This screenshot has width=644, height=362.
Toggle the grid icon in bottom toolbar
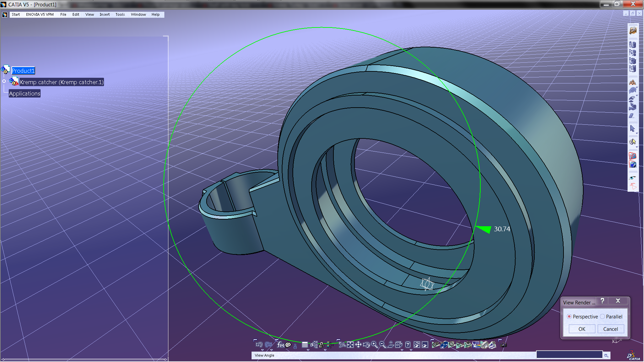(305, 345)
